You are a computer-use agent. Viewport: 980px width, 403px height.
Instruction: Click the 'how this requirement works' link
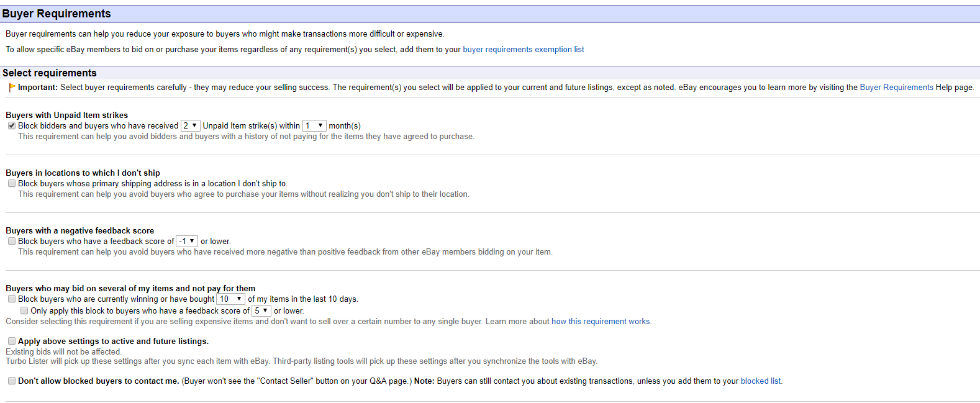(x=601, y=322)
